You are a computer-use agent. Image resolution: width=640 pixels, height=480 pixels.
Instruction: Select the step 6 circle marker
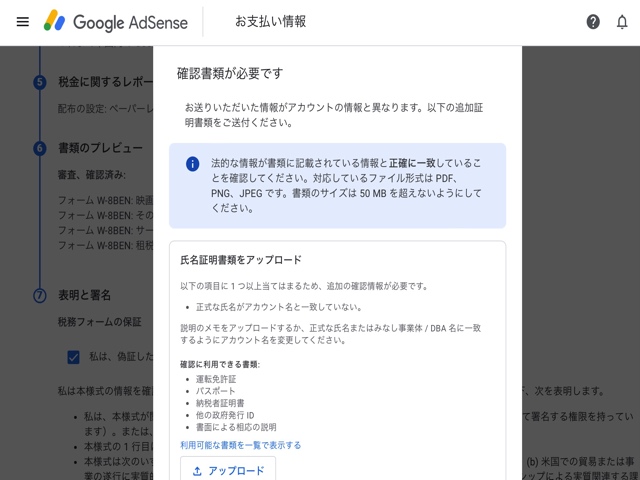click(40, 148)
